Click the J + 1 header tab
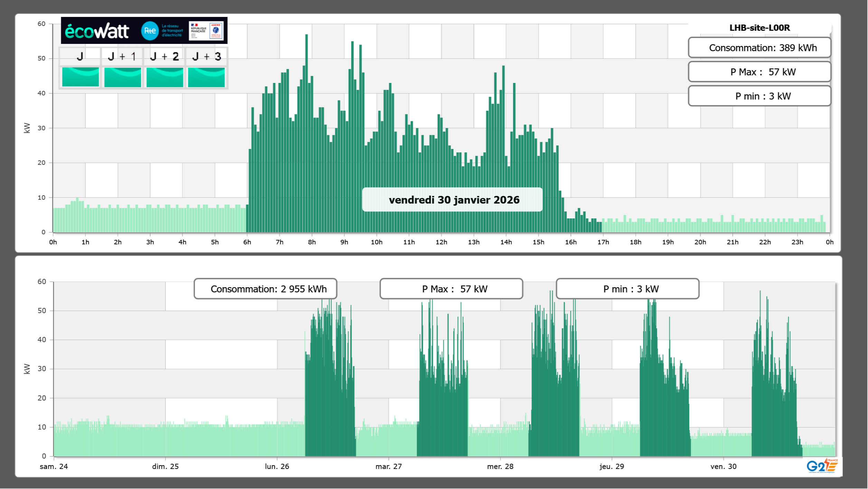 click(122, 56)
